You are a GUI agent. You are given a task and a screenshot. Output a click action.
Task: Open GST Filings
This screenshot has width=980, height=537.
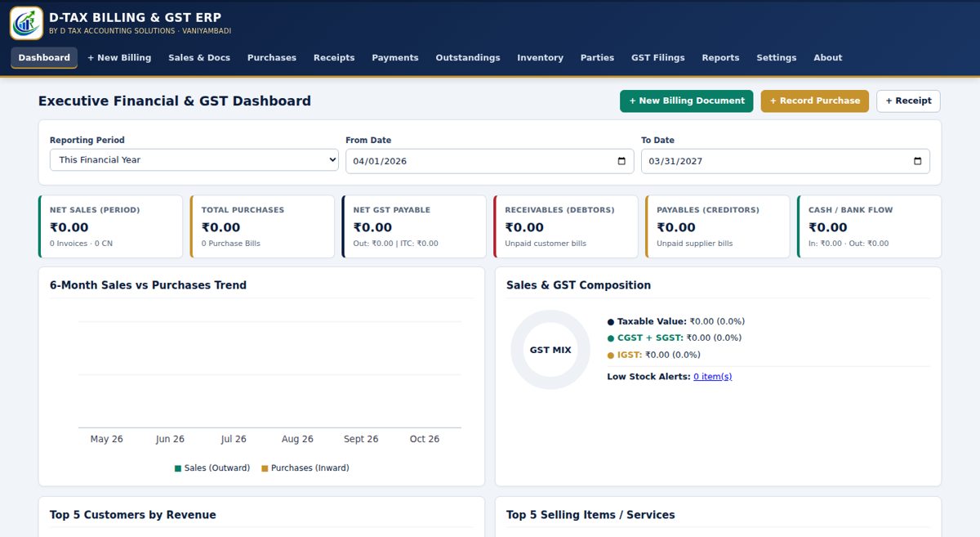(658, 58)
